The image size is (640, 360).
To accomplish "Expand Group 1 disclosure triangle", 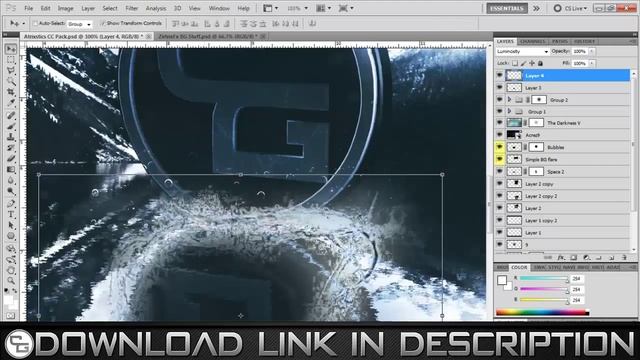I will (x=509, y=111).
